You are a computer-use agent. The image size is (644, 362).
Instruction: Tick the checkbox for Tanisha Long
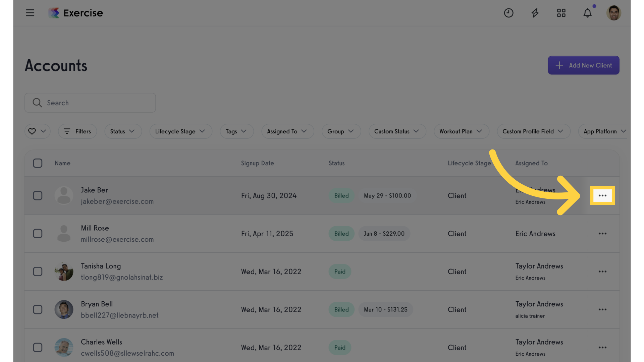click(38, 271)
